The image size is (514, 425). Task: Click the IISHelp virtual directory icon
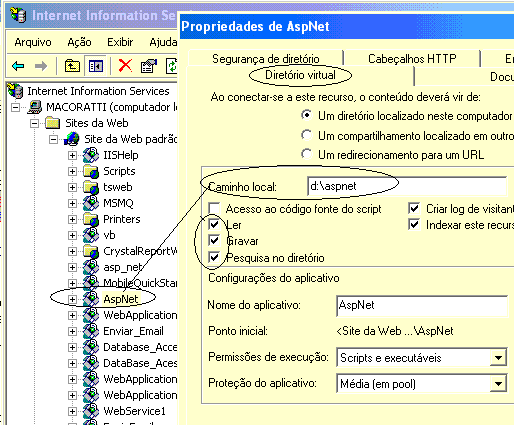pos(91,155)
